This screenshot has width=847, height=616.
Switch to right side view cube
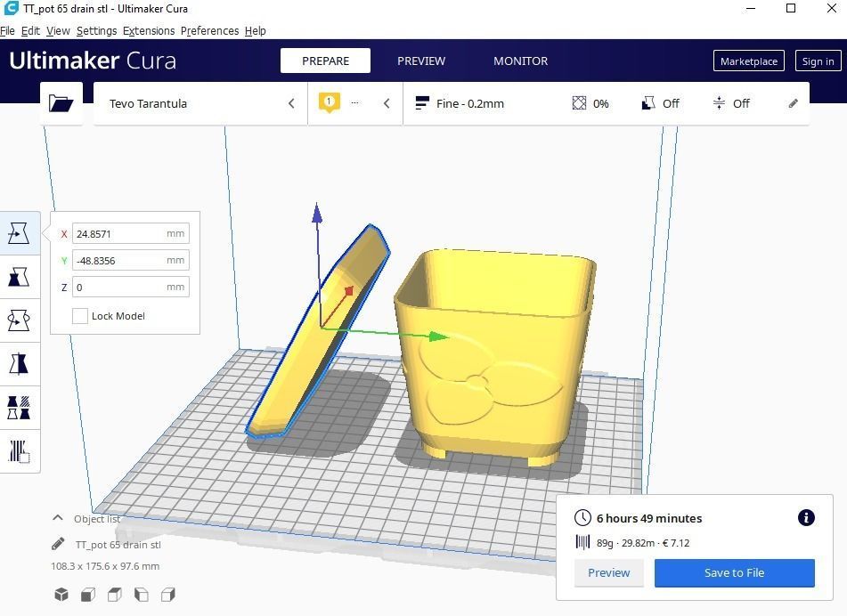click(x=168, y=595)
